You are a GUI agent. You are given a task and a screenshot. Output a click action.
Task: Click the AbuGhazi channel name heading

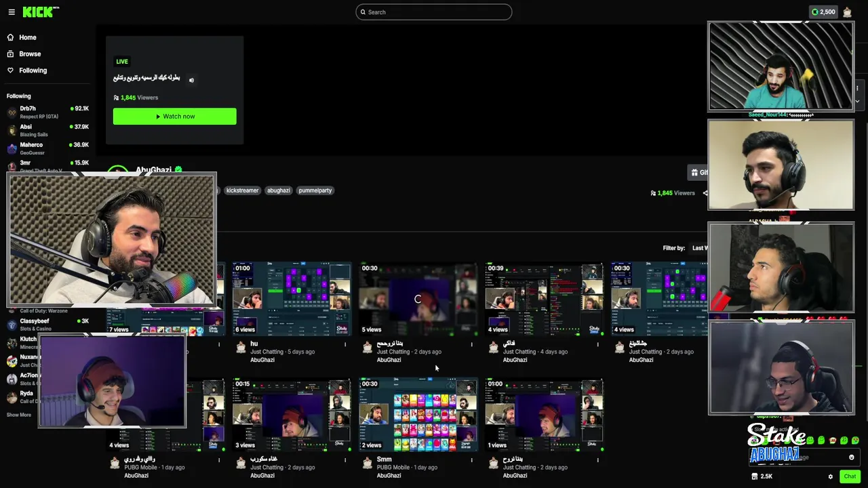[153, 169]
